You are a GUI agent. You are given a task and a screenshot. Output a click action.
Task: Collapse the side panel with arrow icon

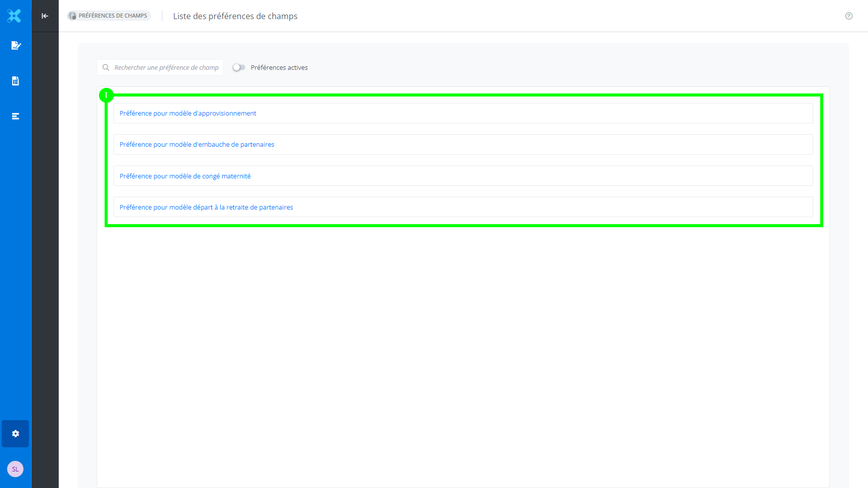[x=45, y=16]
